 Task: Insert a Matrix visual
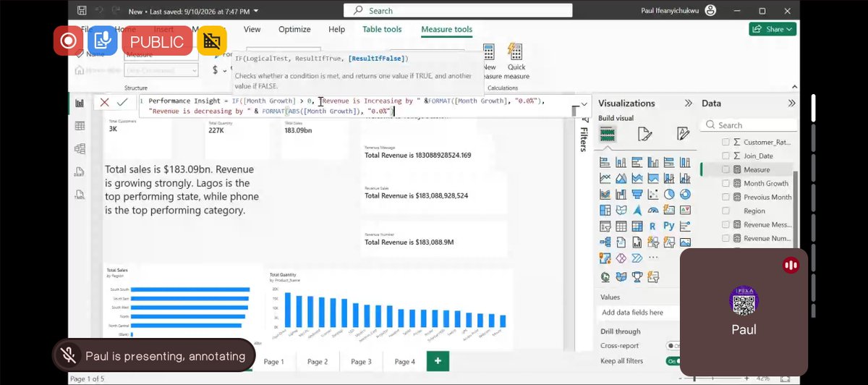636,225
